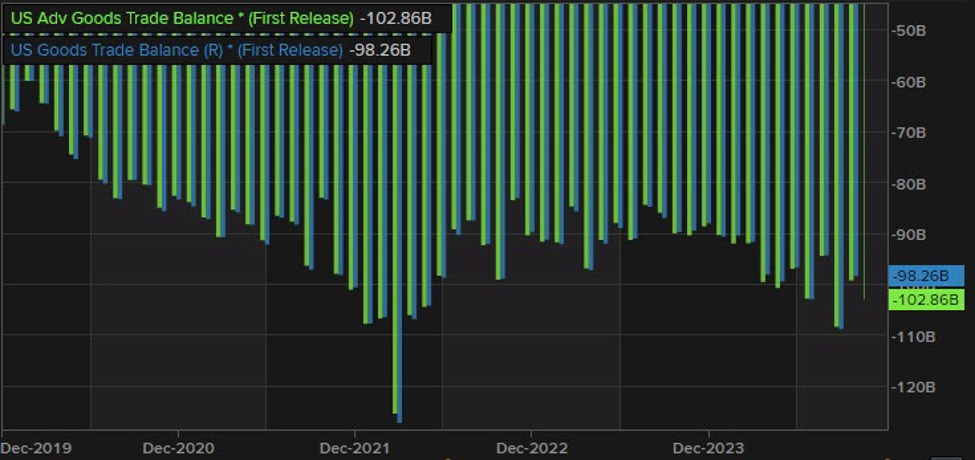Click the -80B y-axis label
This screenshot has width=975, height=460.
(x=909, y=184)
